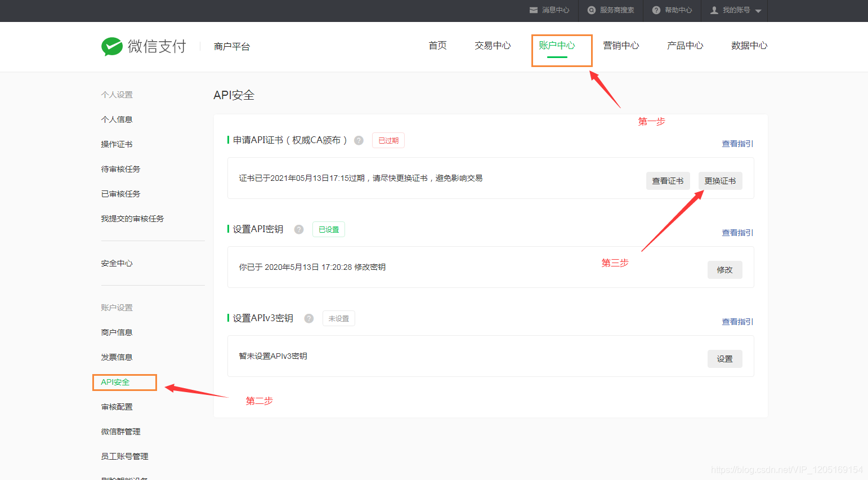Open 帮助中心 in top bar
This screenshot has width=868, height=480.
point(678,10)
